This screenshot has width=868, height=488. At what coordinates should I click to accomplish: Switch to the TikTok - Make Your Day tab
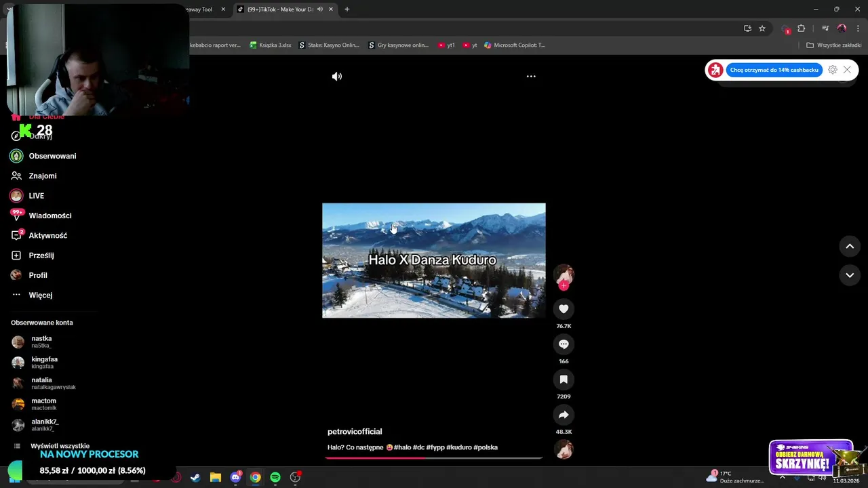pos(280,9)
